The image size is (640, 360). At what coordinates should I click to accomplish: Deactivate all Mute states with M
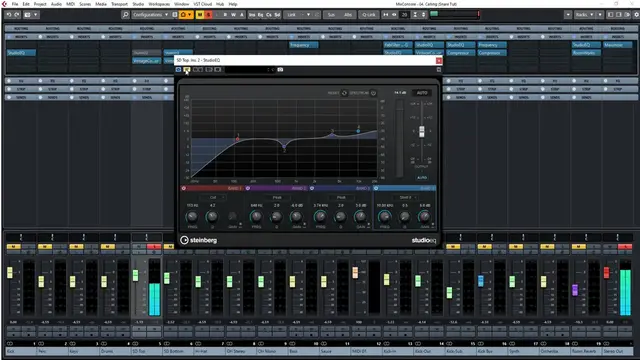pyautogui.click(x=200, y=15)
